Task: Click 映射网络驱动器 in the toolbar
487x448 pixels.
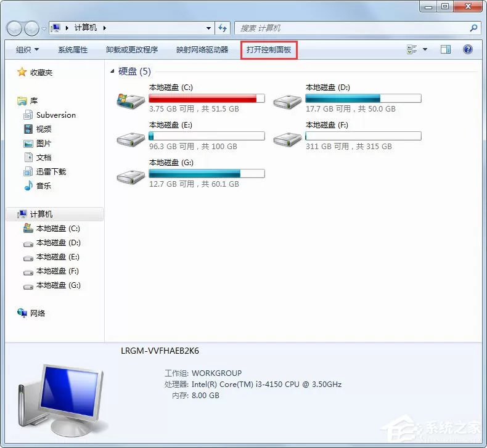Action: (202, 50)
